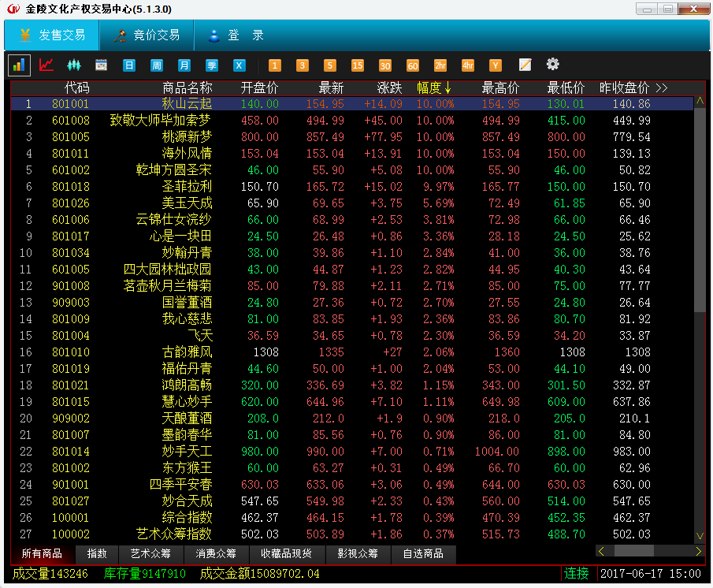Click the 最新 column header

(x=331, y=87)
